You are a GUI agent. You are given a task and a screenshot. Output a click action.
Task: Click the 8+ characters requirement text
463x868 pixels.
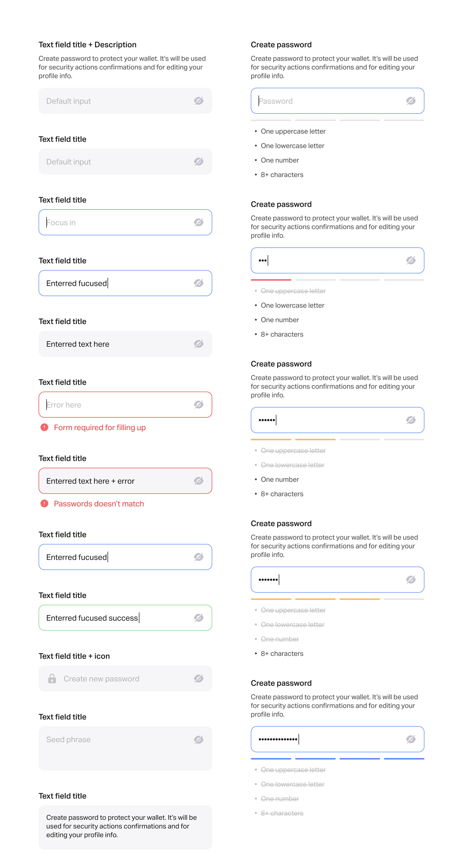click(282, 175)
